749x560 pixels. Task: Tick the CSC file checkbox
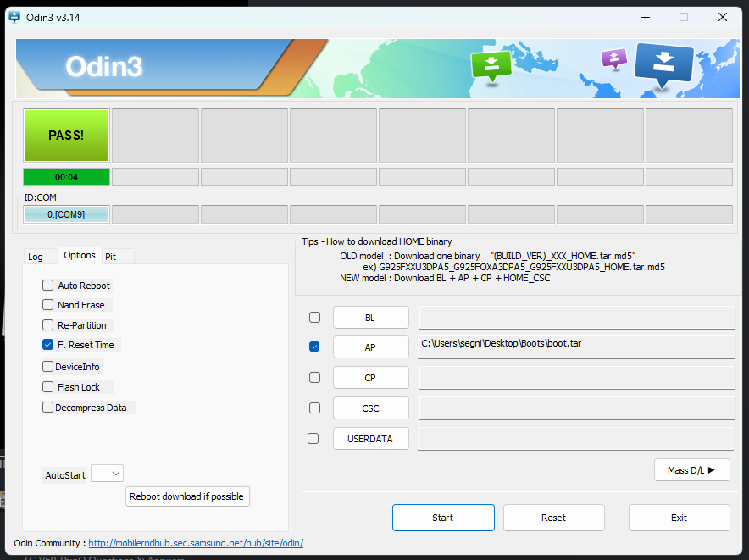(x=315, y=408)
